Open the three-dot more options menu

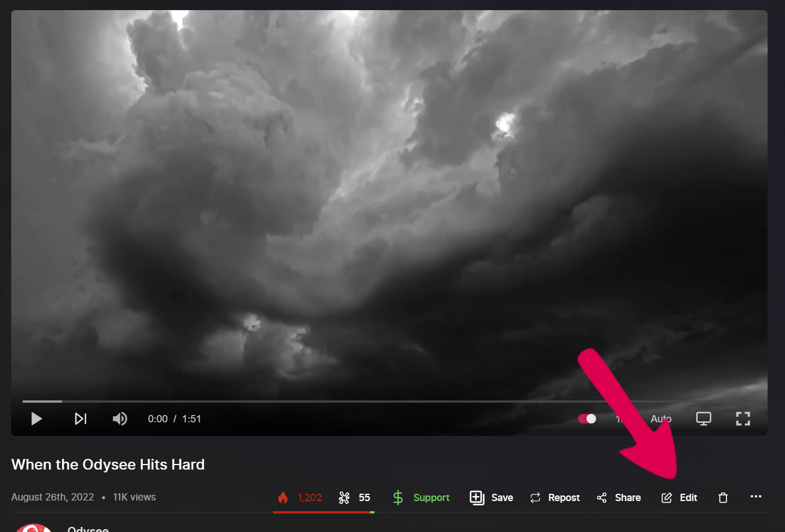pos(756,497)
